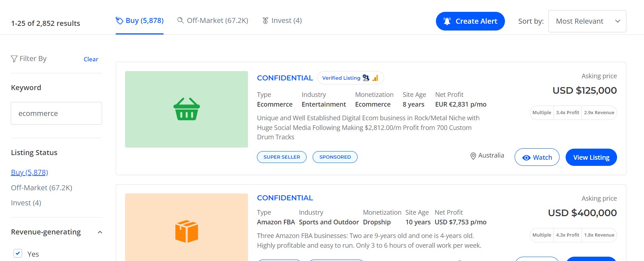Collapse the Revenue-generating filter section
This screenshot has height=261, width=644.
coord(100,232)
